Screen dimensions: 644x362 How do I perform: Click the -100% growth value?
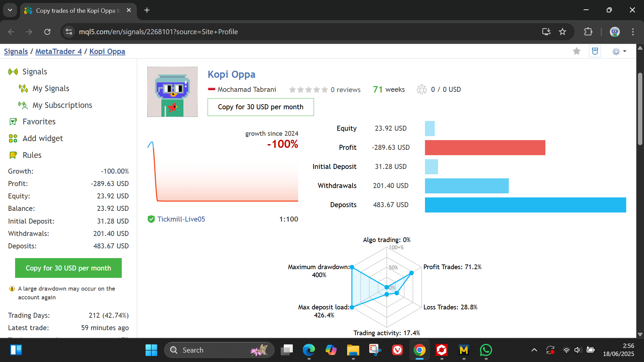point(282,144)
